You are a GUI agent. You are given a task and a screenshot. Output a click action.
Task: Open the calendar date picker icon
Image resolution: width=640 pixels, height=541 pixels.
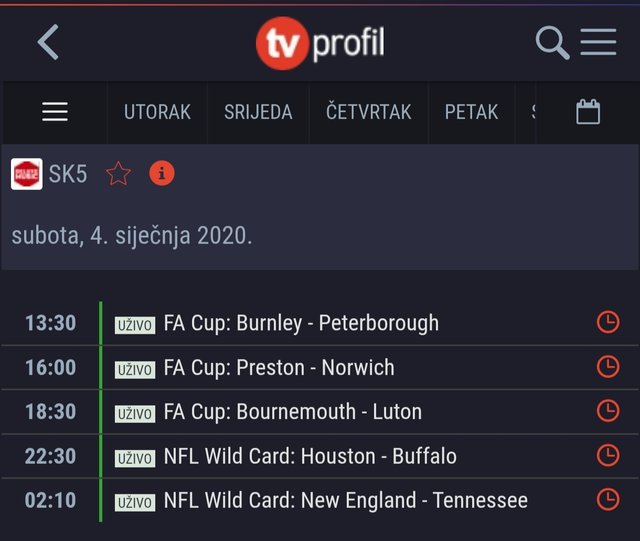click(588, 111)
